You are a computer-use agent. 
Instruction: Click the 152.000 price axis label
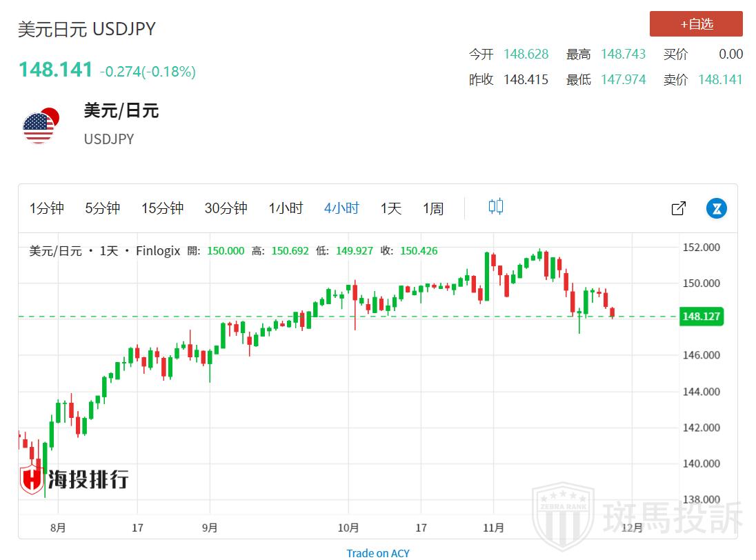click(701, 248)
